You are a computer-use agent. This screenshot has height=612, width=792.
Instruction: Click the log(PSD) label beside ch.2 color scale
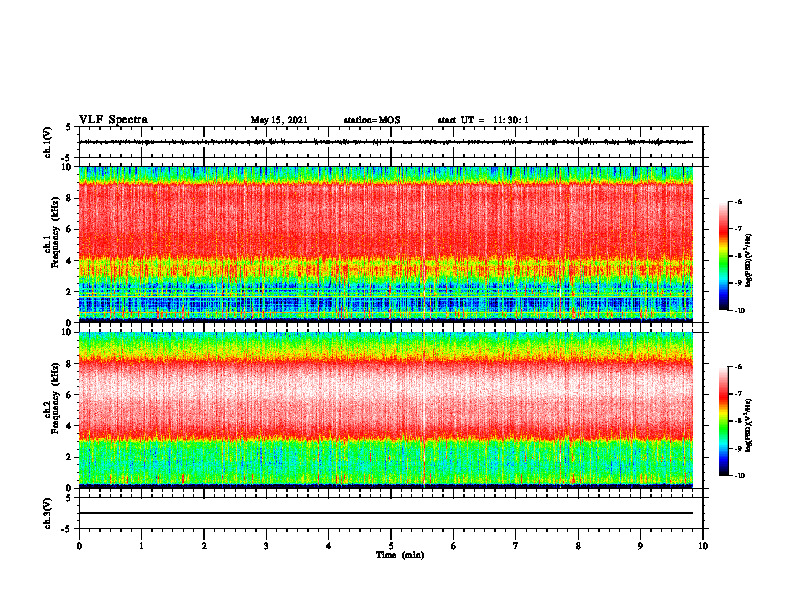click(x=749, y=424)
